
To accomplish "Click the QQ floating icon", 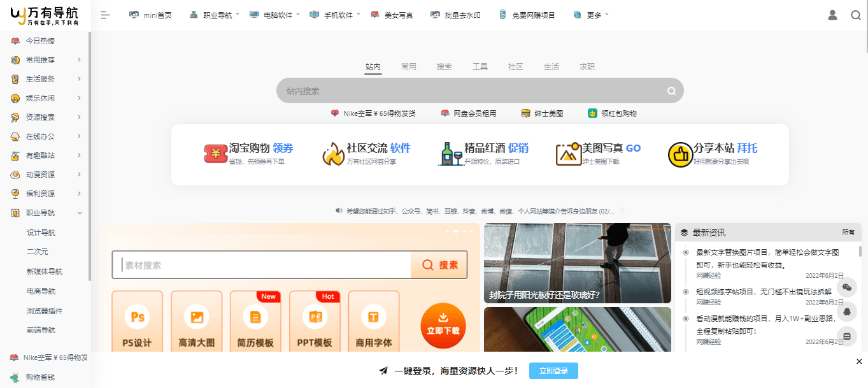I will [847, 312].
